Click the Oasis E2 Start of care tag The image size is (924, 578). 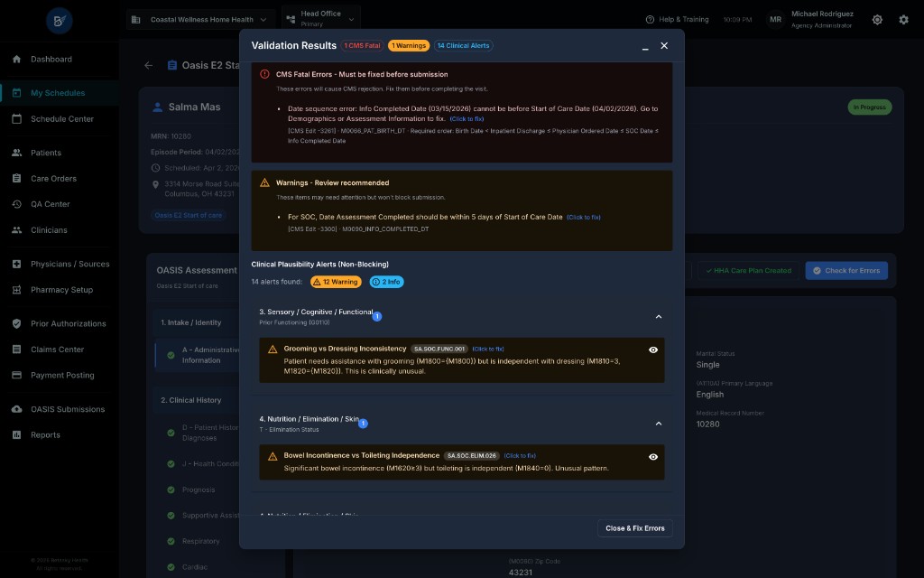pos(189,215)
